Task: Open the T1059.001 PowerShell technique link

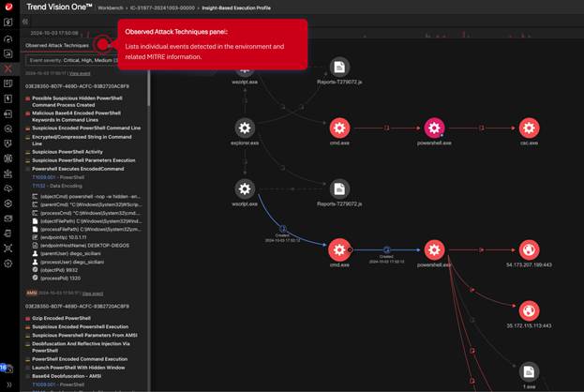Action: coord(58,177)
